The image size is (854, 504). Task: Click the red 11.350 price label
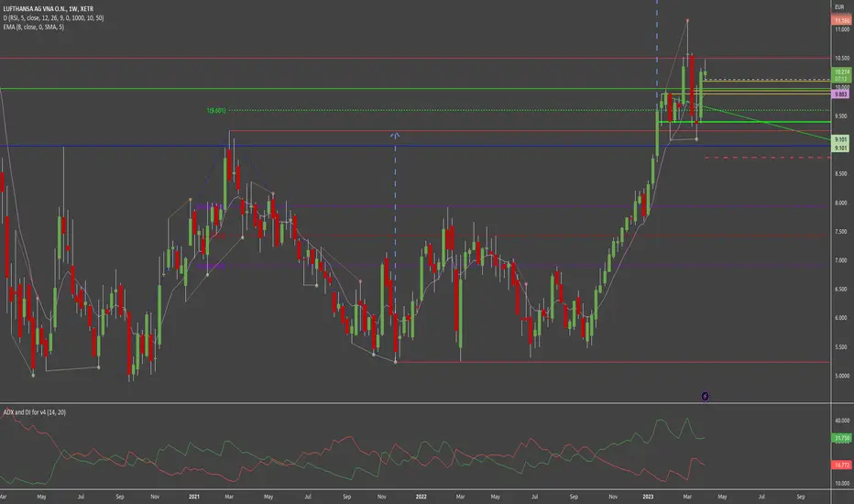(x=841, y=21)
